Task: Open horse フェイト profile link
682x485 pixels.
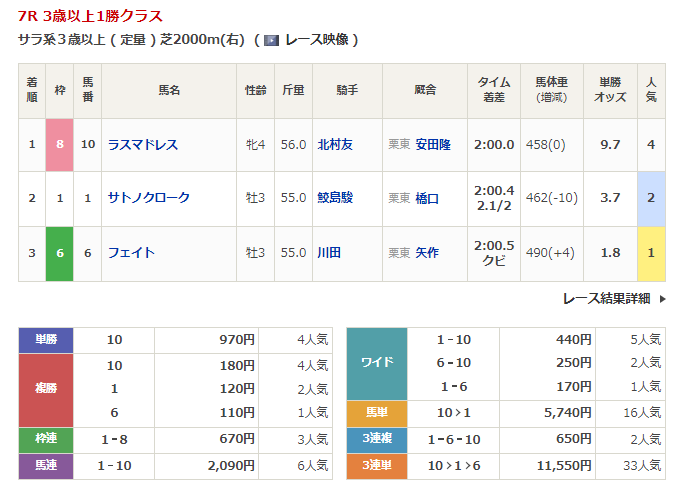Action: click(x=130, y=252)
